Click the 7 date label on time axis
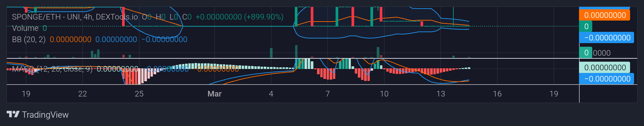The height and width of the screenshot is (126, 644). [x=328, y=94]
